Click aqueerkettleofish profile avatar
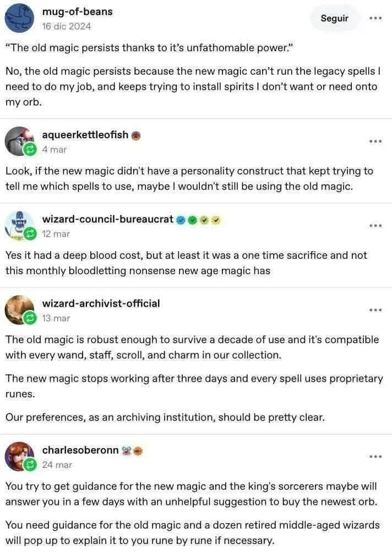This screenshot has height=555, width=392. 19,142
